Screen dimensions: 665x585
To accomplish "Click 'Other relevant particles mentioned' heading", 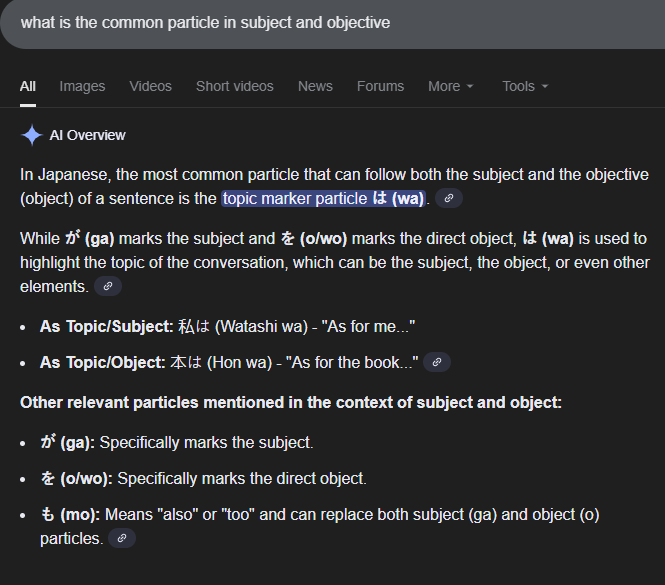I will pyautogui.click(x=291, y=403).
